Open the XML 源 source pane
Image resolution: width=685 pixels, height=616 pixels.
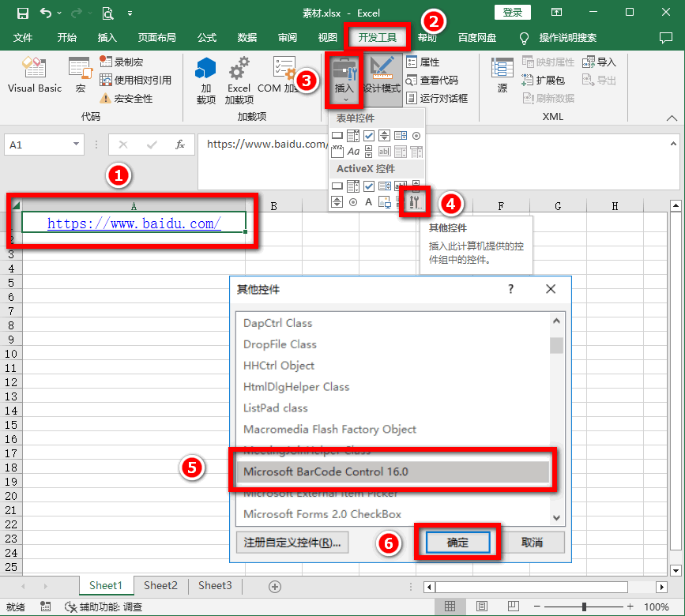coord(502,75)
